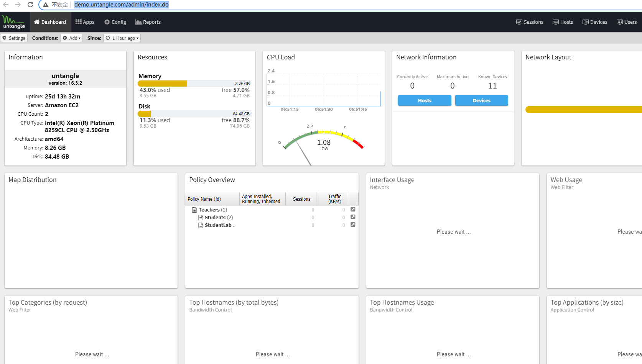Click the Untangle logo icon
The image size is (642, 364).
(14, 22)
